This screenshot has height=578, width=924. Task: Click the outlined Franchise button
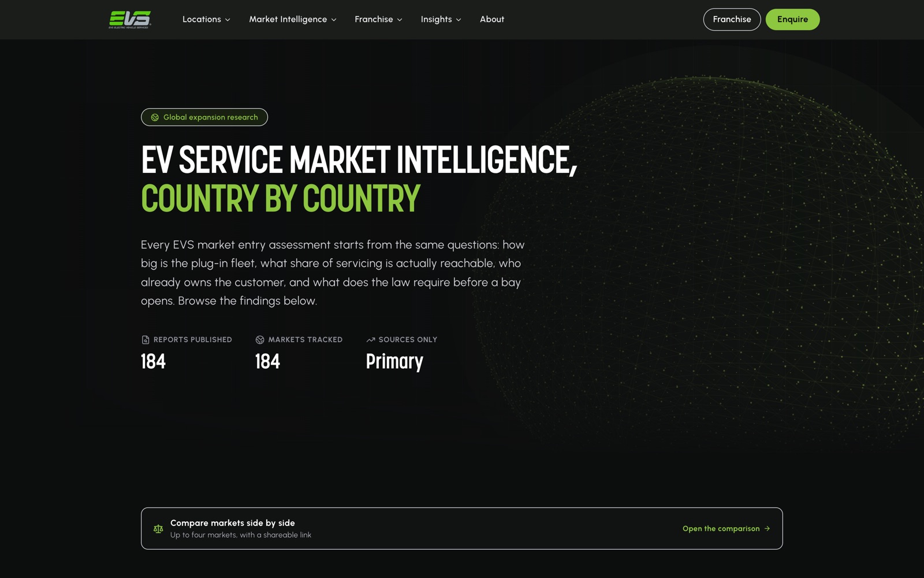(732, 20)
